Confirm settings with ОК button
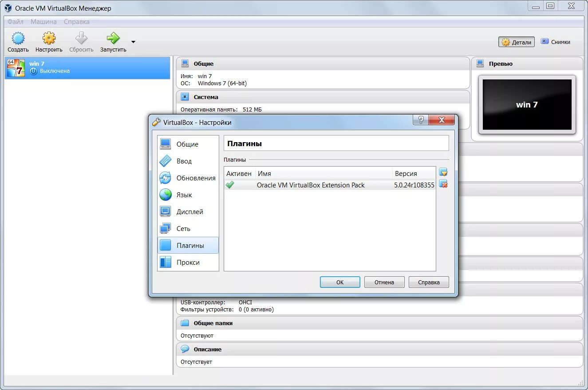This screenshot has height=390, width=588. click(x=340, y=282)
